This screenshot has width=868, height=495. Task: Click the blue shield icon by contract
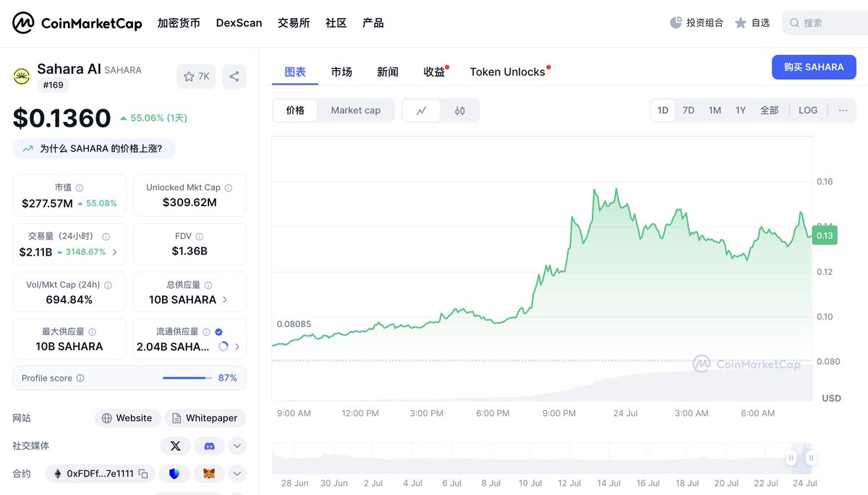pos(174,474)
